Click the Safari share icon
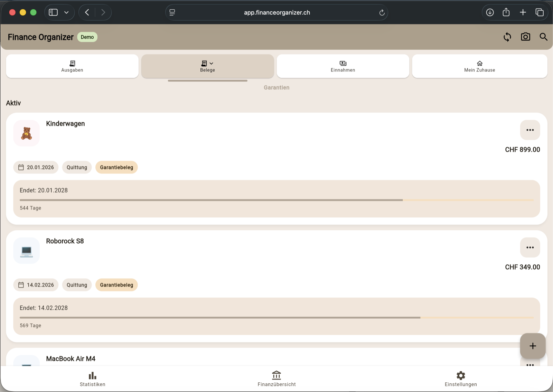This screenshot has height=392, width=553. (506, 12)
